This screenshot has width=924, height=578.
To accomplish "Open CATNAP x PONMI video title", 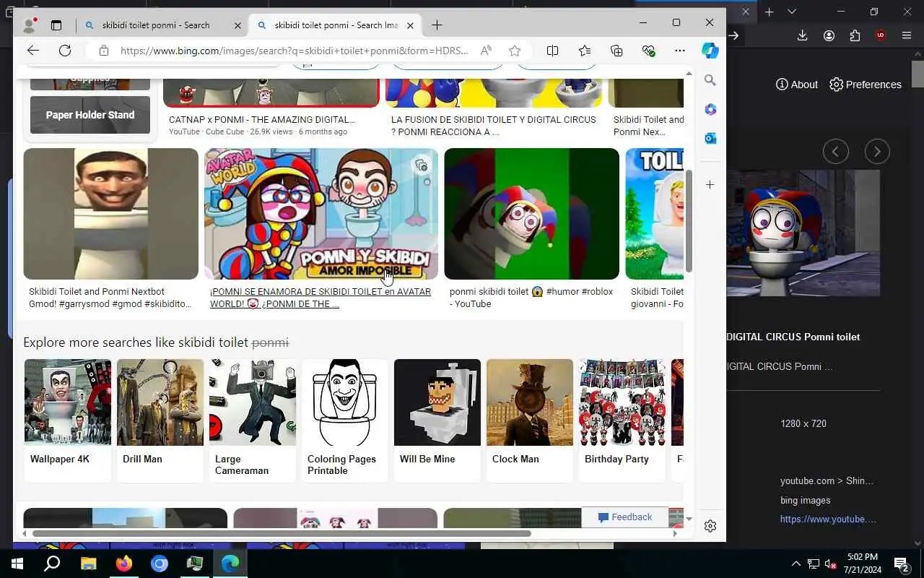I will tap(262, 120).
